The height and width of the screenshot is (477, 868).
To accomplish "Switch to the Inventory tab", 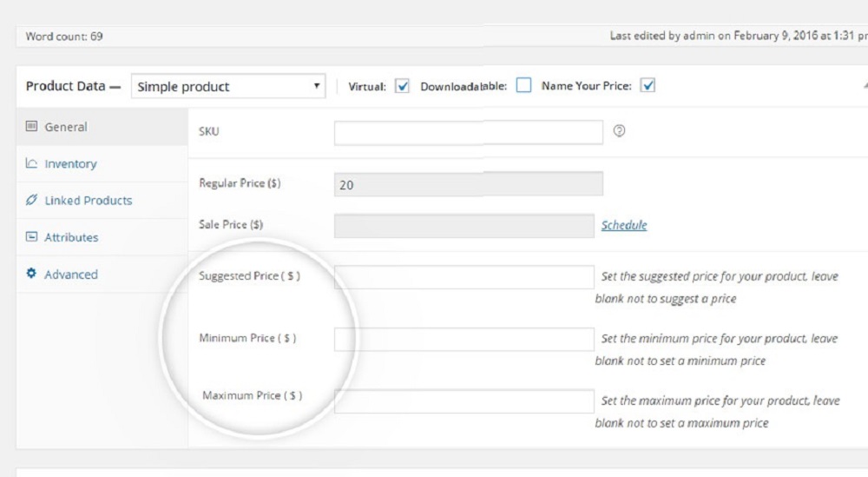I will coord(102,163).
